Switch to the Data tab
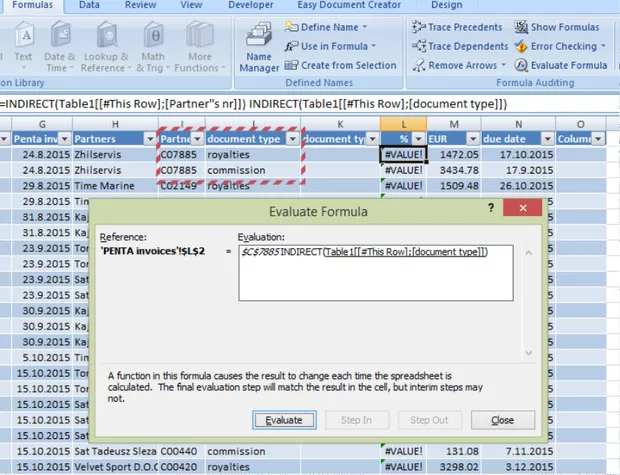This screenshot has width=620, height=475. pos(89,5)
